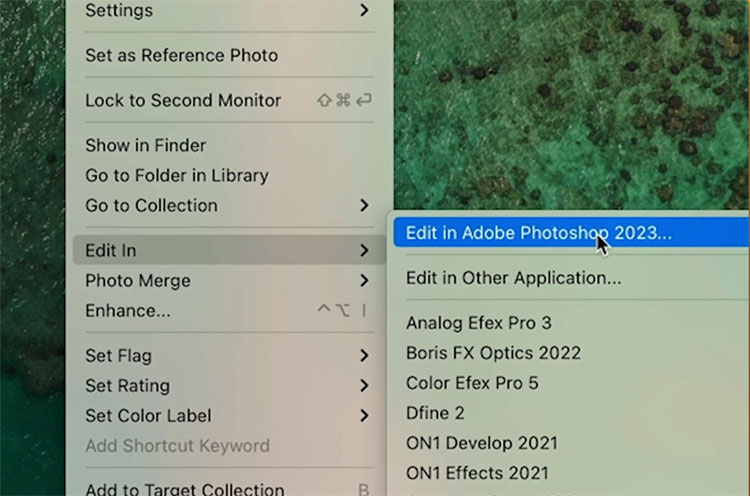This screenshot has width=750, height=496.
Task: Choose Edit in Adobe Photoshop 2023
Action: (571, 233)
